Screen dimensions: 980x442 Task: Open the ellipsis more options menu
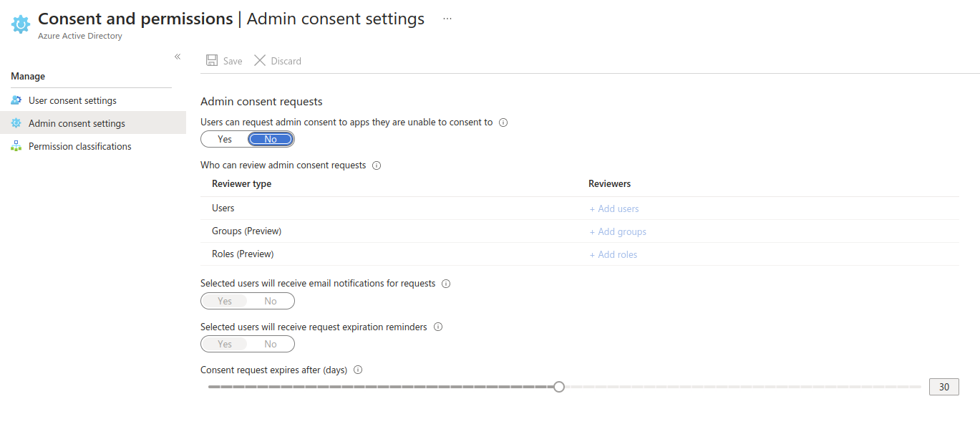point(447,19)
